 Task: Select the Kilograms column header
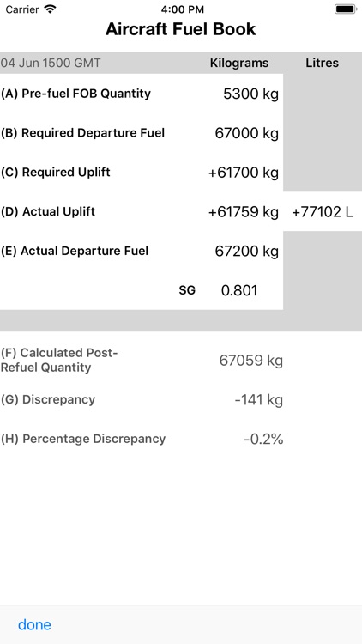[x=239, y=63]
